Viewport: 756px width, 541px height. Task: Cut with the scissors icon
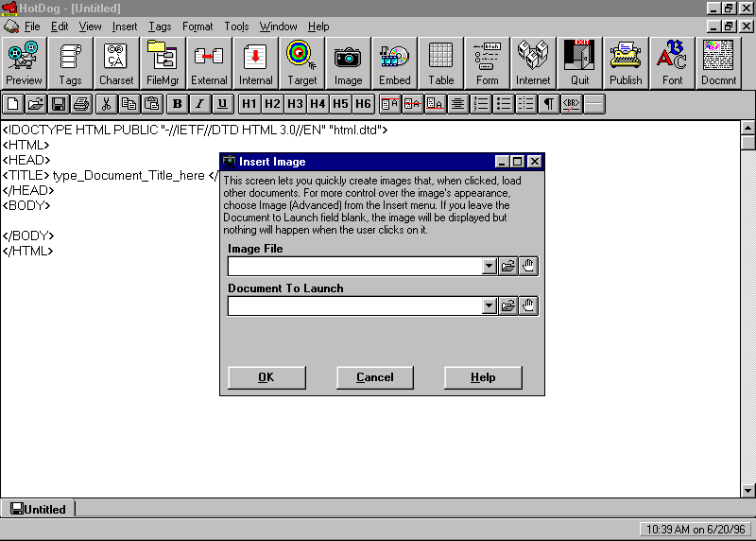[x=106, y=104]
